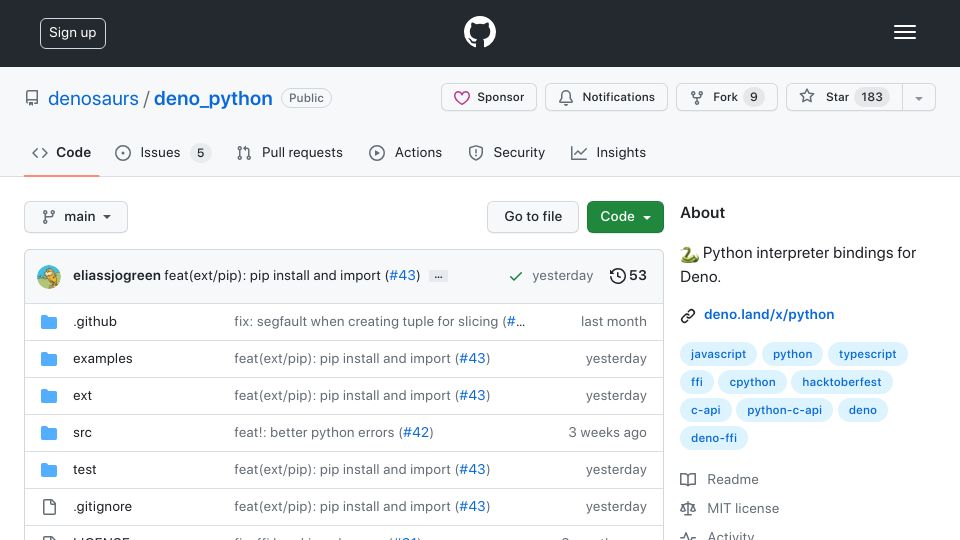The image size is (960, 540).
Task: Open the denosaurs organization link
Action: click(93, 99)
